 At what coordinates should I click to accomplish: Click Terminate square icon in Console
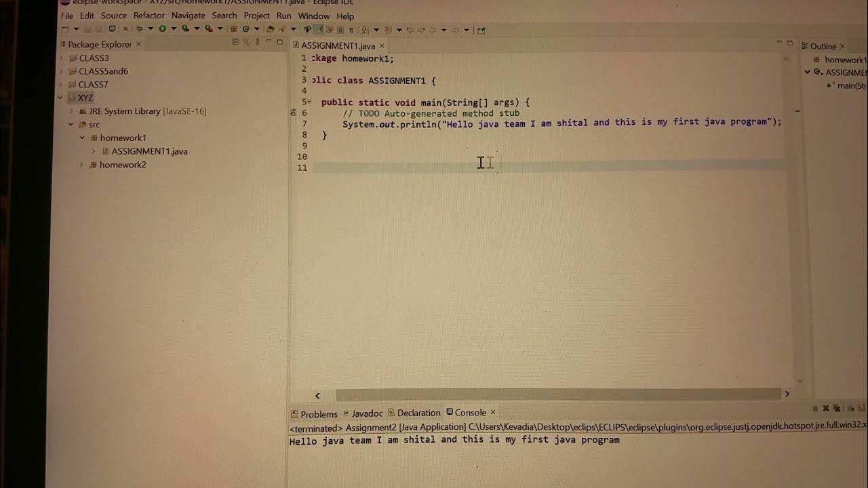[x=816, y=408]
